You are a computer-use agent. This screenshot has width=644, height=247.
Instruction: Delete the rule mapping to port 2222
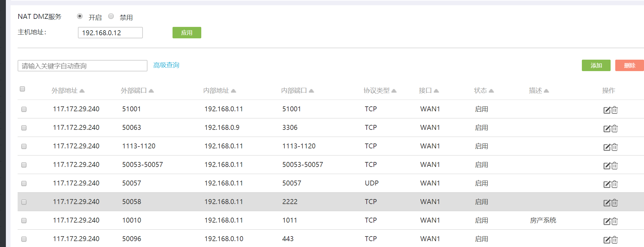615,203
